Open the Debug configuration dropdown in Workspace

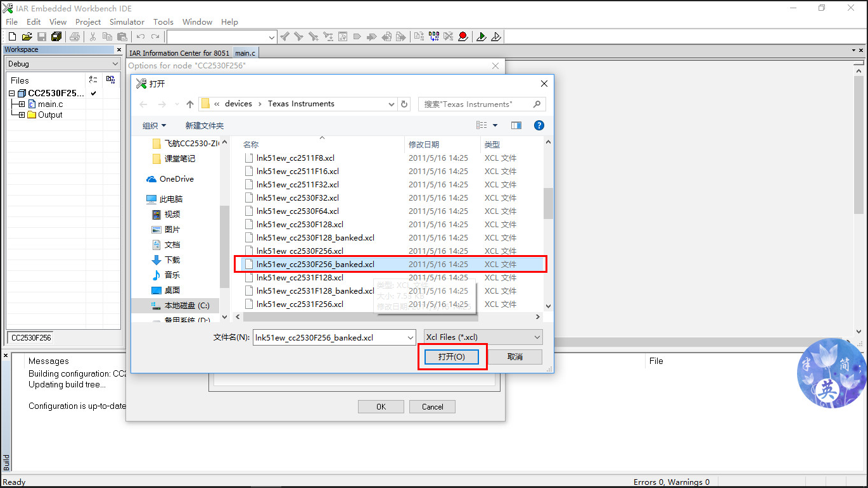(x=117, y=63)
